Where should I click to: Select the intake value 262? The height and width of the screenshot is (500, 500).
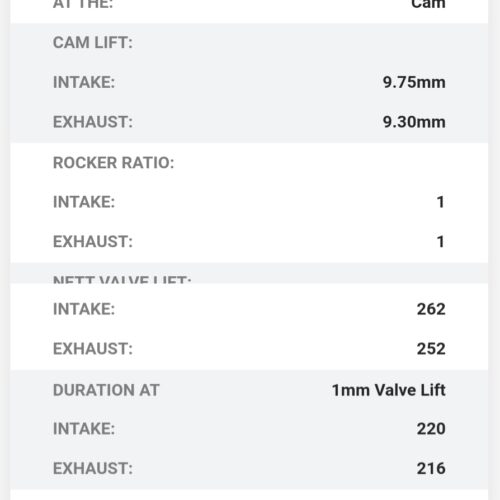point(431,309)
